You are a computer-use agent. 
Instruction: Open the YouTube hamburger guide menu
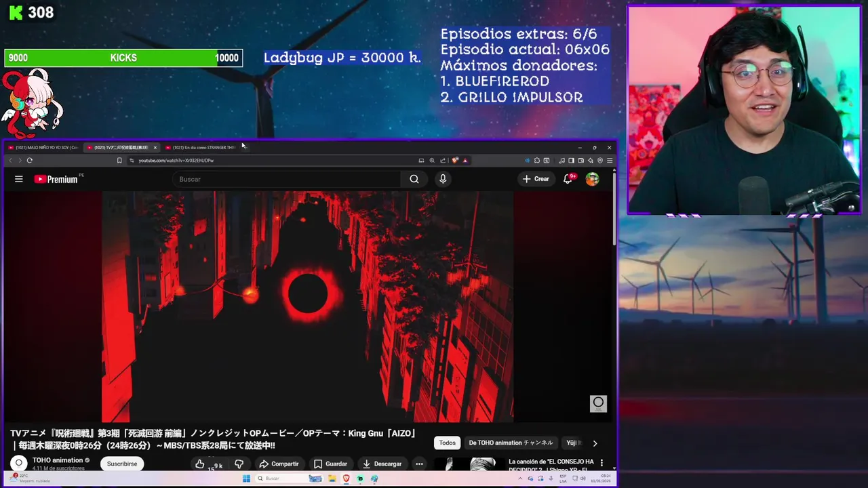point(19,179)
